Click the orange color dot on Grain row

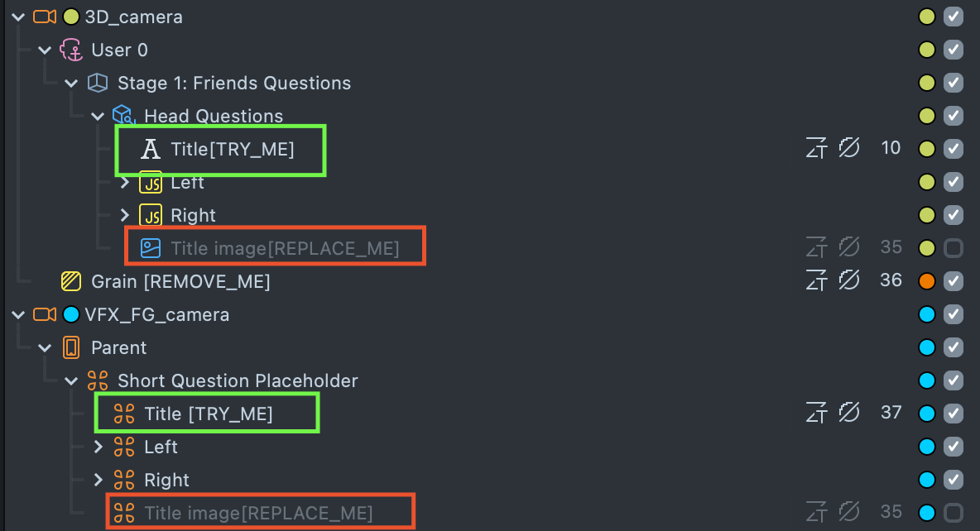[927, 281]
